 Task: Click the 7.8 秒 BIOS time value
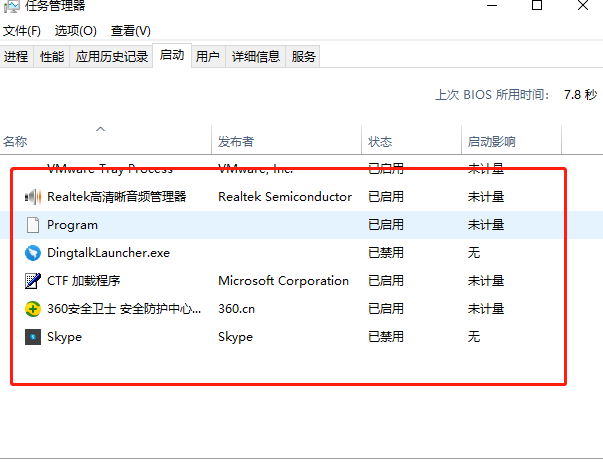[580, 95]
